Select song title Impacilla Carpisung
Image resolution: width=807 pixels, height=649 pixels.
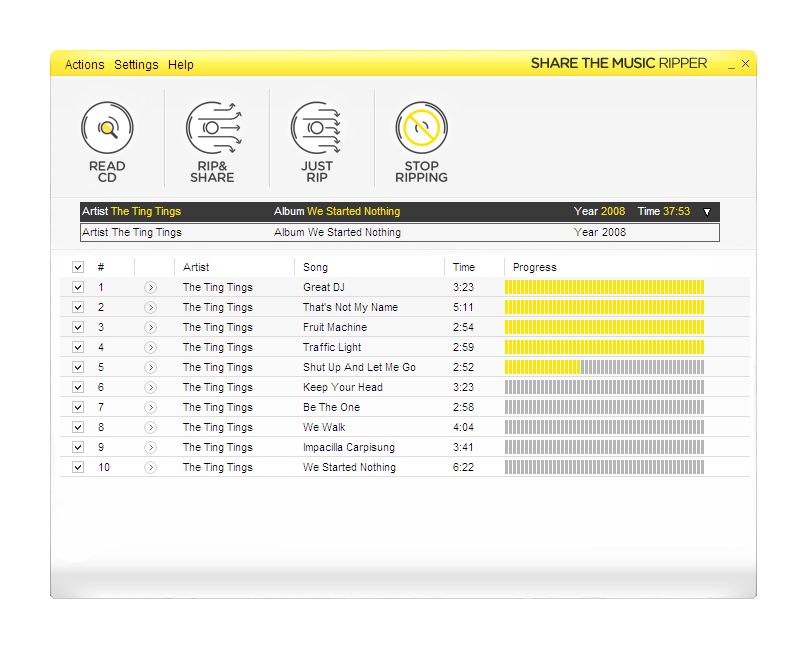pyautogui.click(x=349, y=447)
